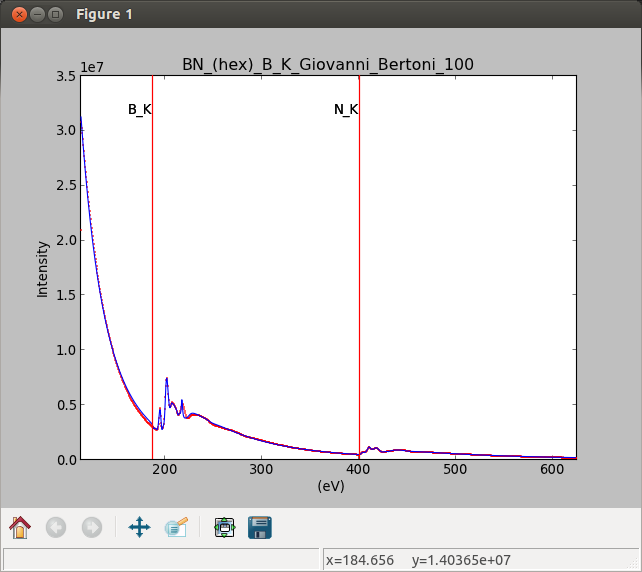
Task: Click the empty status field at bottom left
Action: click(x=160, y=559)
